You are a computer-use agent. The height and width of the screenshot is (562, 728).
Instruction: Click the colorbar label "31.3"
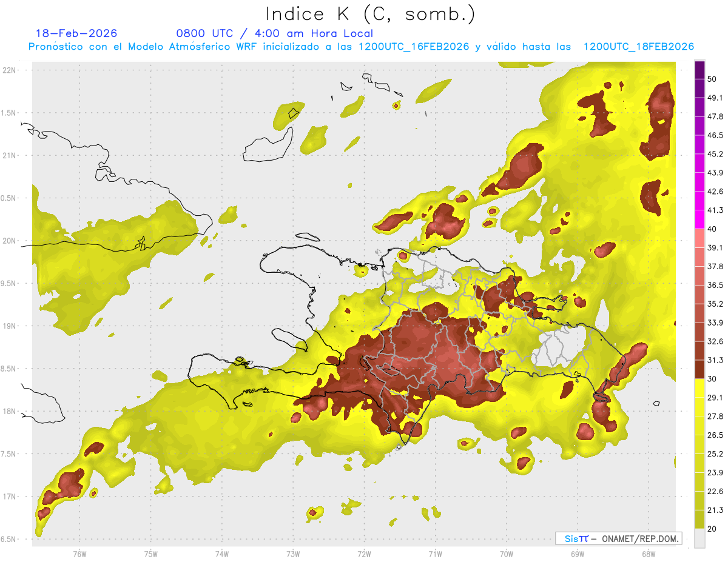pos(715,360)
